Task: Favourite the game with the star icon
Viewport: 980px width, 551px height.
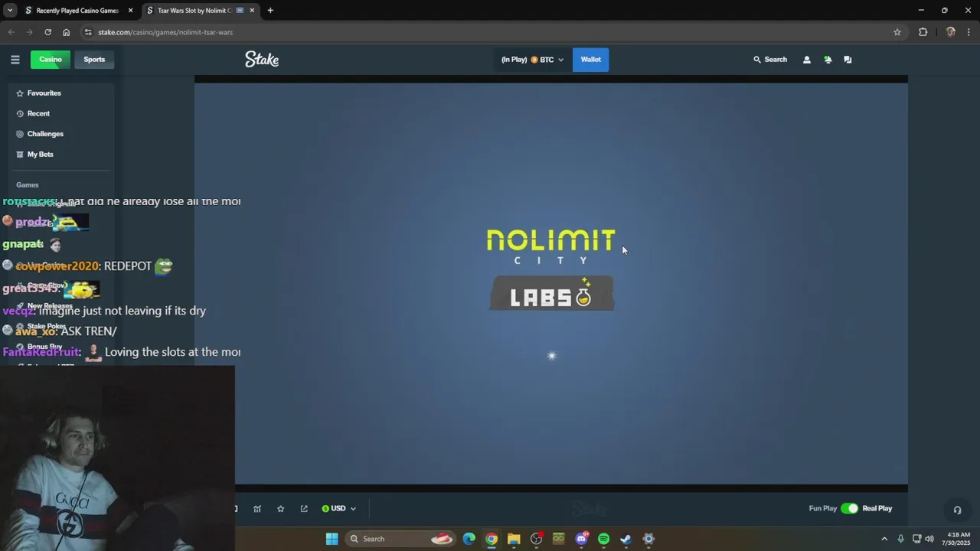Action: coord(281,509)
